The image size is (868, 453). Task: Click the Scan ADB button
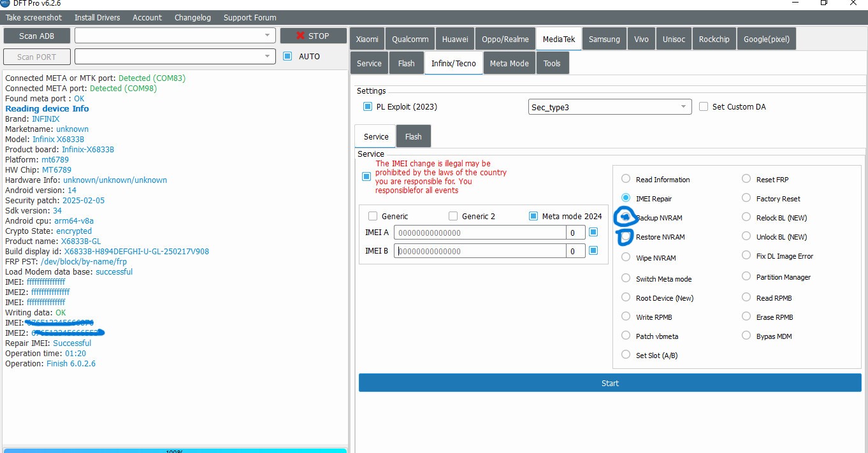coord(36,36)
